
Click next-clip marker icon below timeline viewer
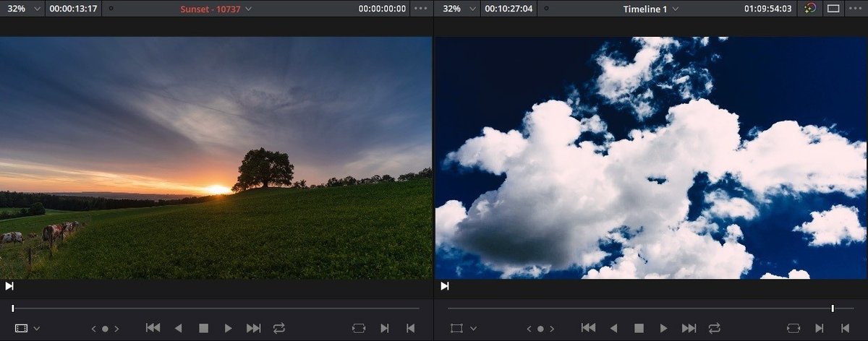(445, 286)
